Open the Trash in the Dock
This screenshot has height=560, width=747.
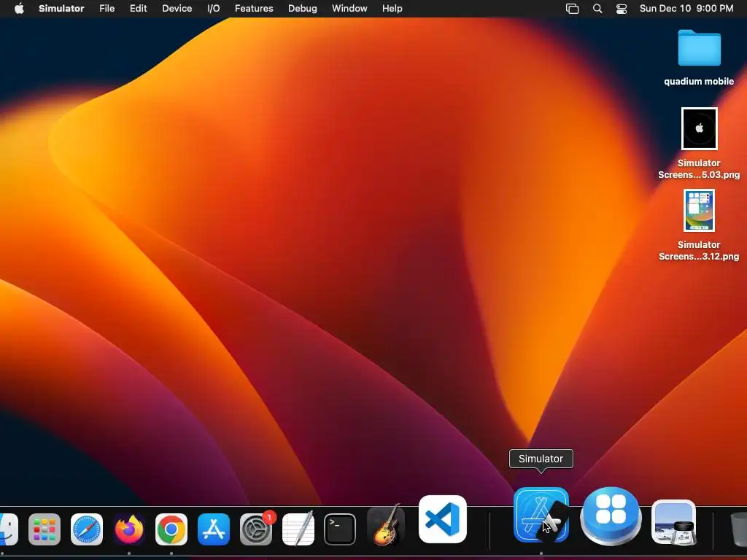[x=738, y=529]
